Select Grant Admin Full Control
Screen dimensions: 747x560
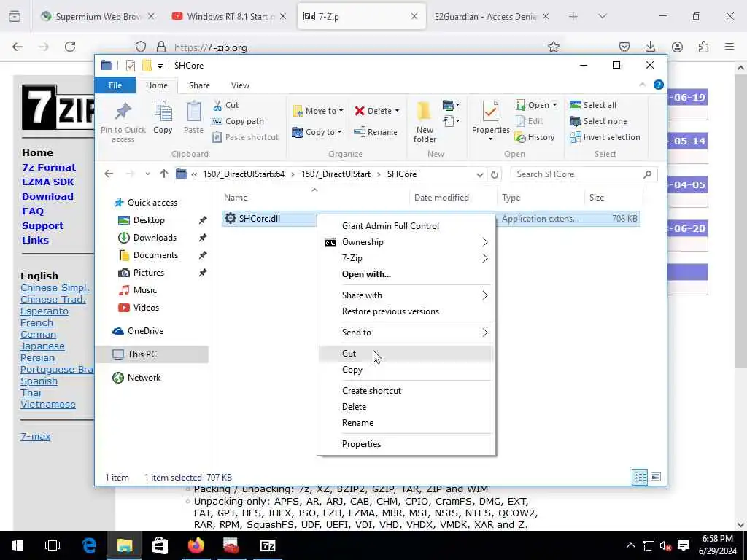click(x=406, y=226)
